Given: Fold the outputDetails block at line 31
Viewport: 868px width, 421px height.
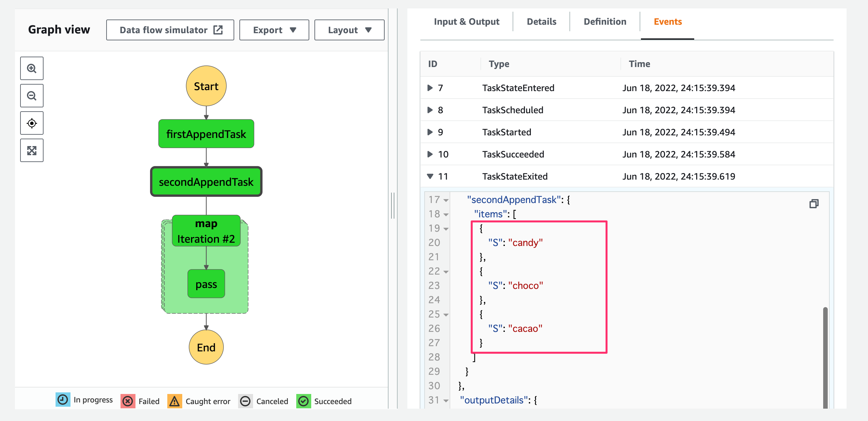Looking at the screenshot, I should click(446, 401).
